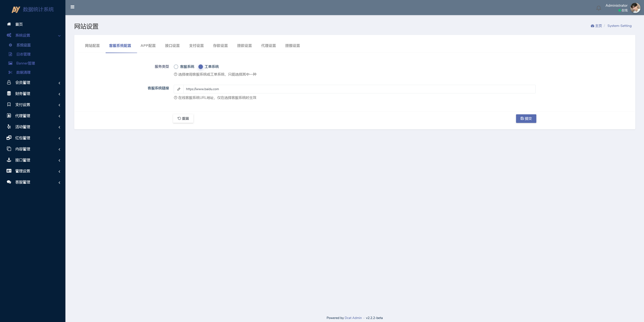The width and height of the screenshot is (644, 322).
Task: Open 数据清理 scissors icon entry
Action: coord(10,72)
